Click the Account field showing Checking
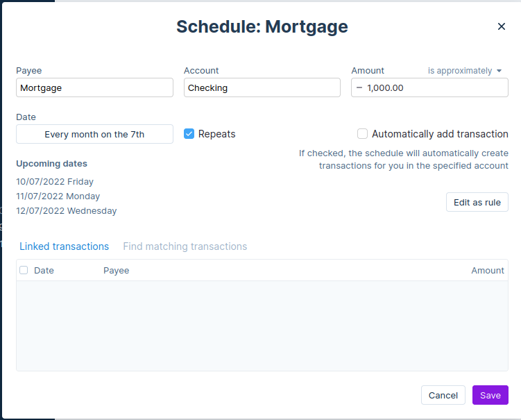Image resolution: width=521 pixels, height=420 pixels. click(x=262, y=87)
